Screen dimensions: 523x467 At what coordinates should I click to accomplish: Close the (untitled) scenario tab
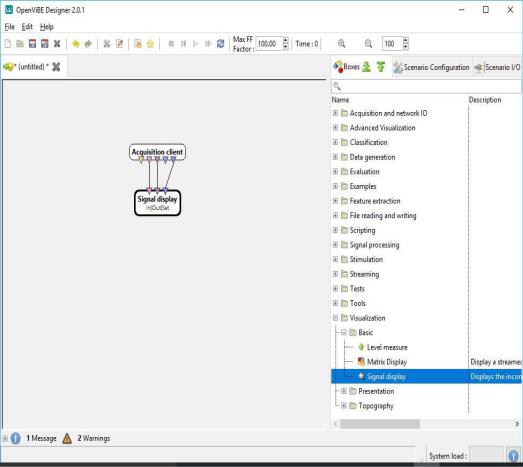point(56,67)
